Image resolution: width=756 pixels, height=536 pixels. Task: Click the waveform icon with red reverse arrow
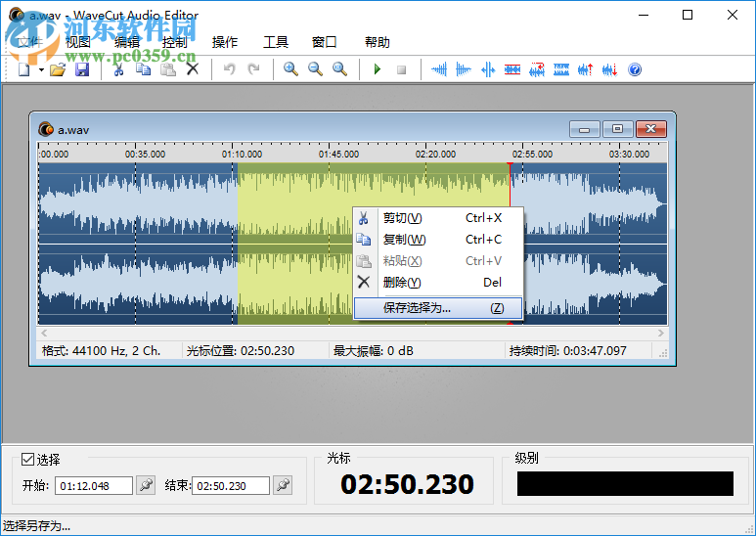537,69
